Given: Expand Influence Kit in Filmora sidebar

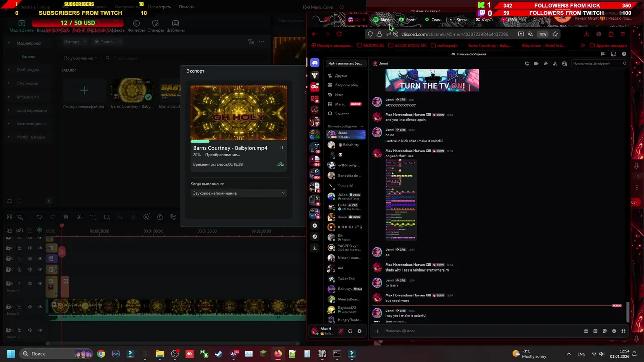Looking at the screenshot, I should (9, 97).
